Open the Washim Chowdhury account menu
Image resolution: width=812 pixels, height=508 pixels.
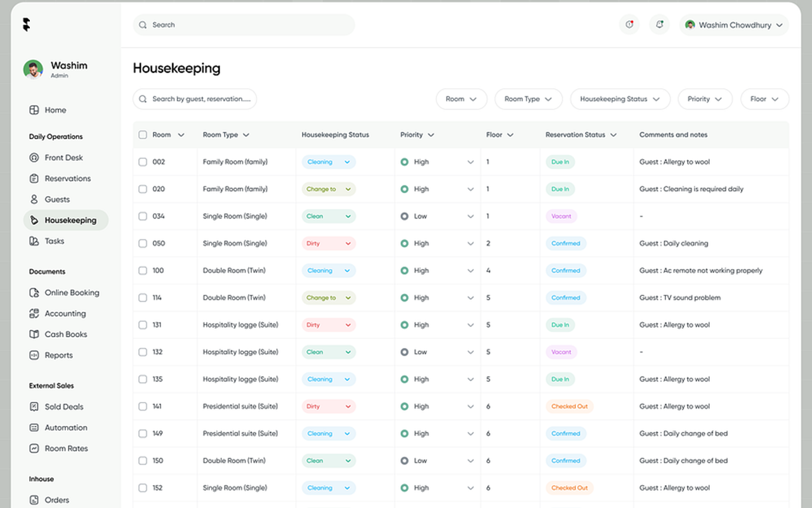pyautogui.click(x=733, y=25)
